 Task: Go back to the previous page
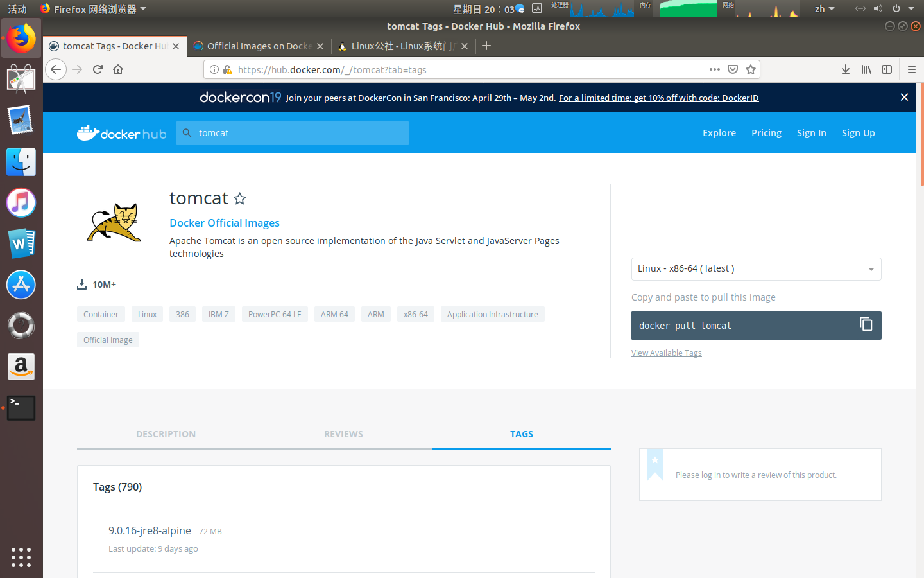[56, 69]
